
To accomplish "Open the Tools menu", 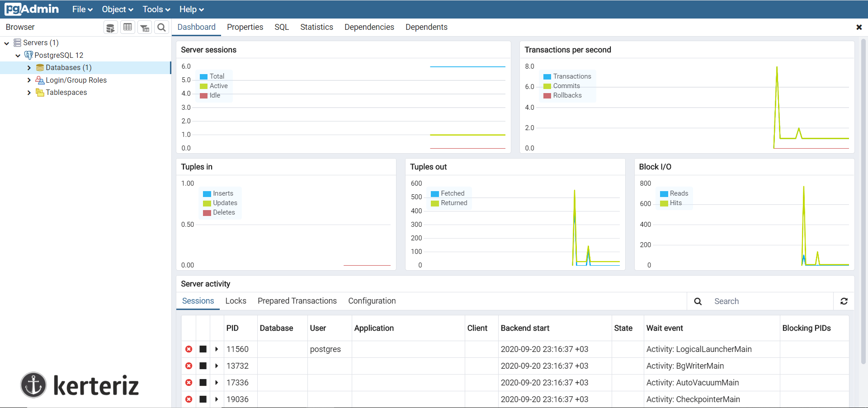I will (x=156, y=9).
